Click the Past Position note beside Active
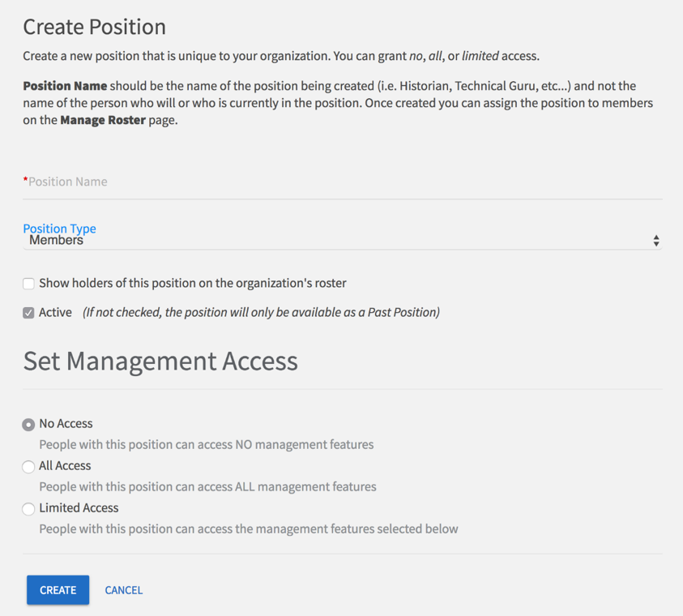This screenshot has height=616, width=683. coord(261,313)
